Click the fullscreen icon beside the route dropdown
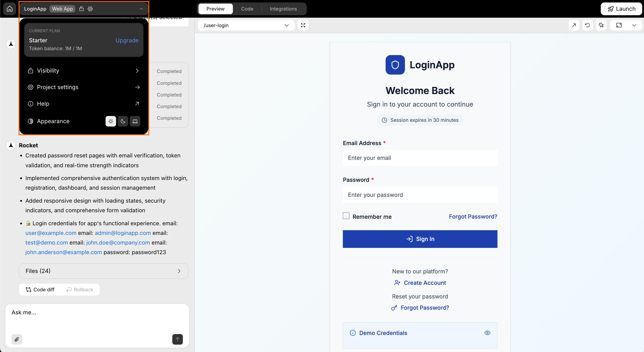The image size is (644, 352). 303,25
